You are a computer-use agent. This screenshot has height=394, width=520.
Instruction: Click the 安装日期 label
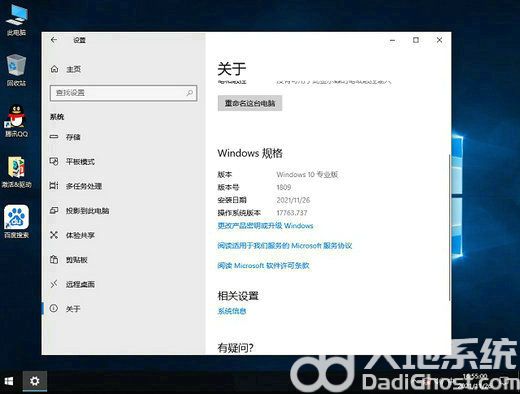(232, 200)
